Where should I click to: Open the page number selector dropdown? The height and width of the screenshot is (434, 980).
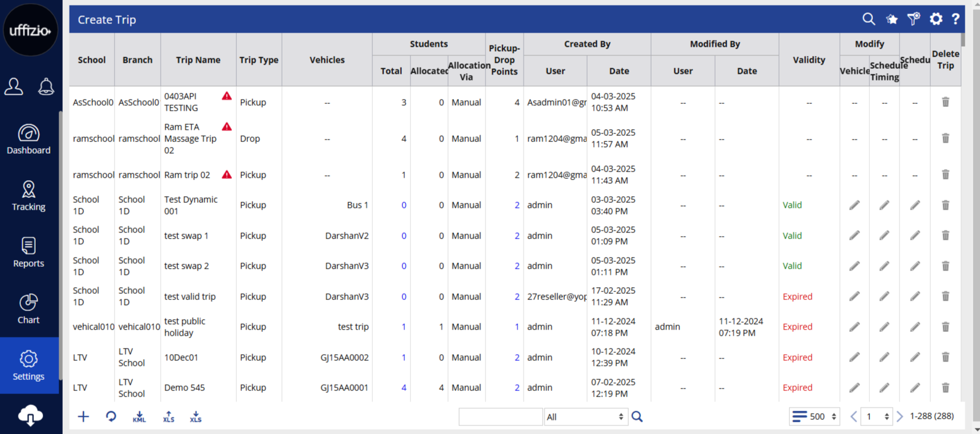tap(877, 417)
